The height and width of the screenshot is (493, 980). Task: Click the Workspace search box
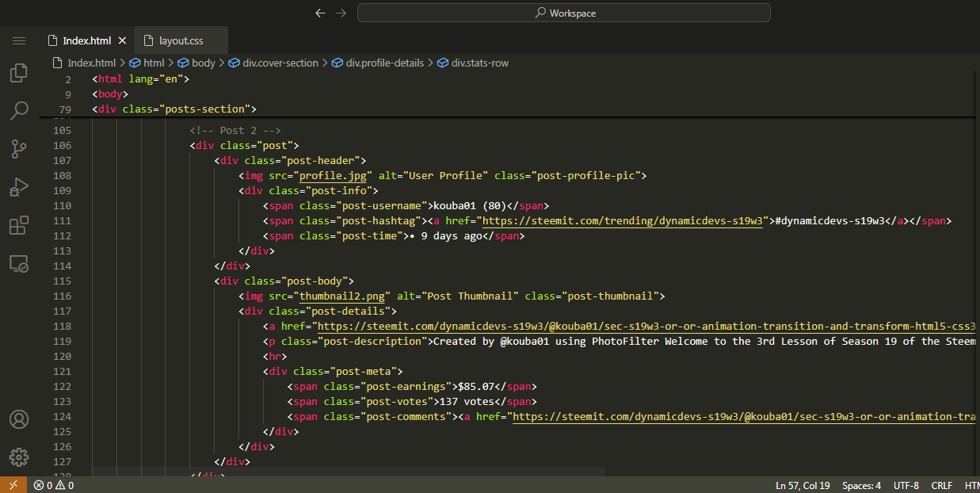click(563, 13)
